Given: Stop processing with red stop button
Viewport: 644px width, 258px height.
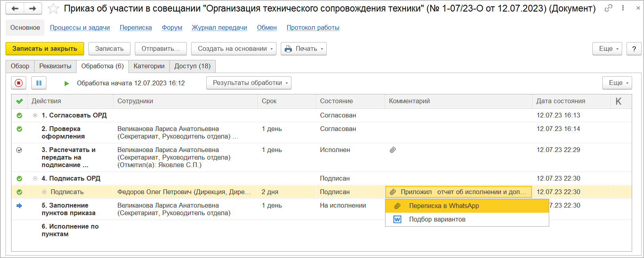Looking at the screenshot, I should pos(19,83).
